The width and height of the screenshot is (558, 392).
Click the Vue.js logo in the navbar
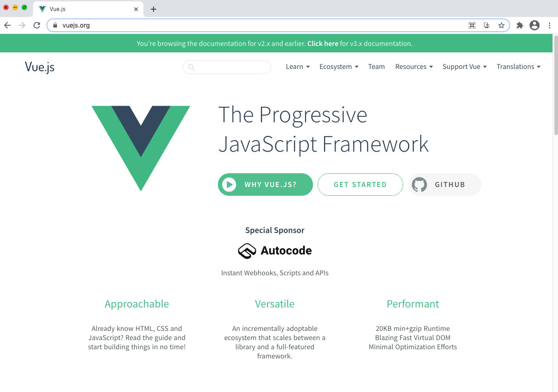[39, 67]
